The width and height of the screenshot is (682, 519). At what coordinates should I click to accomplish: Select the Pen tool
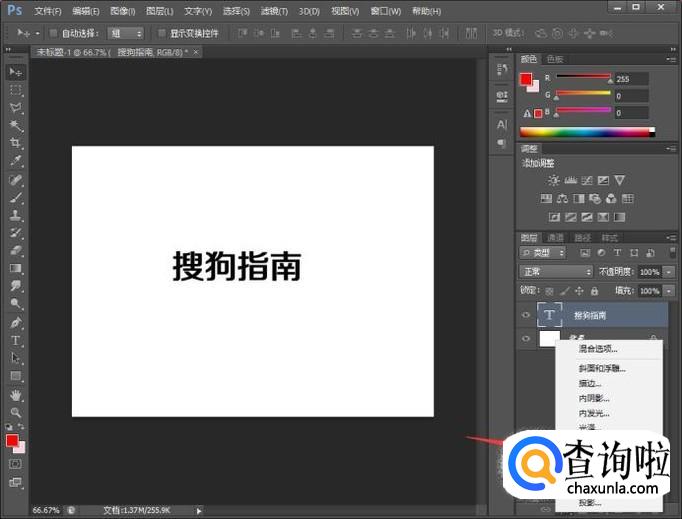coord(16,323)
